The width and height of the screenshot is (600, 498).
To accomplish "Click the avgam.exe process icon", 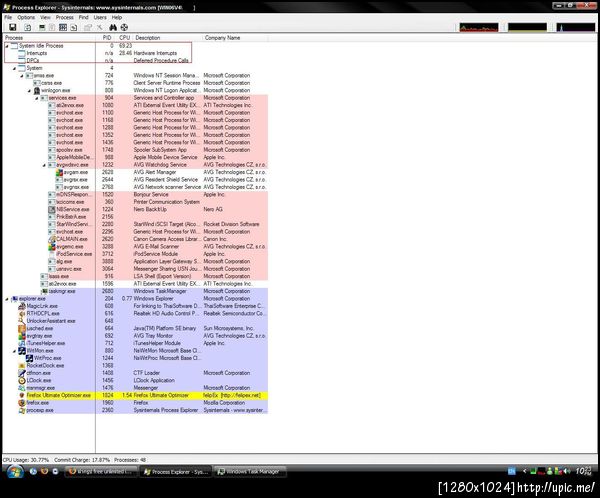I will [59, 172].
